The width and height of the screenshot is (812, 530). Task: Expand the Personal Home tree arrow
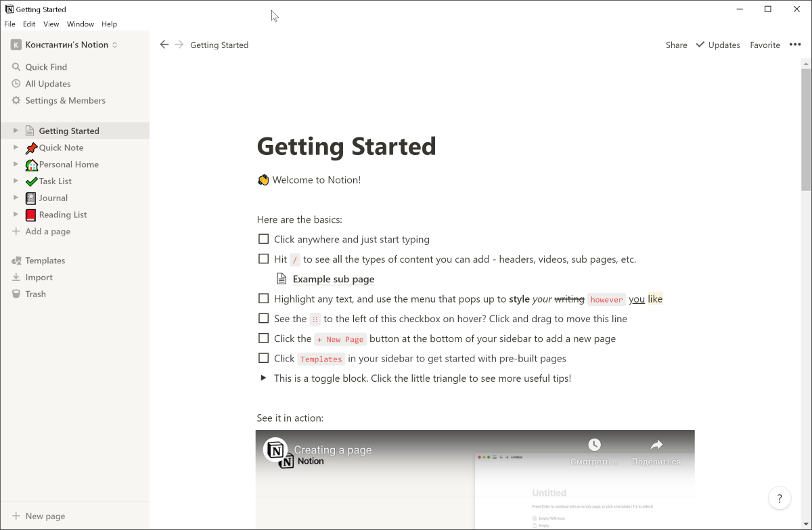(16, 164)
